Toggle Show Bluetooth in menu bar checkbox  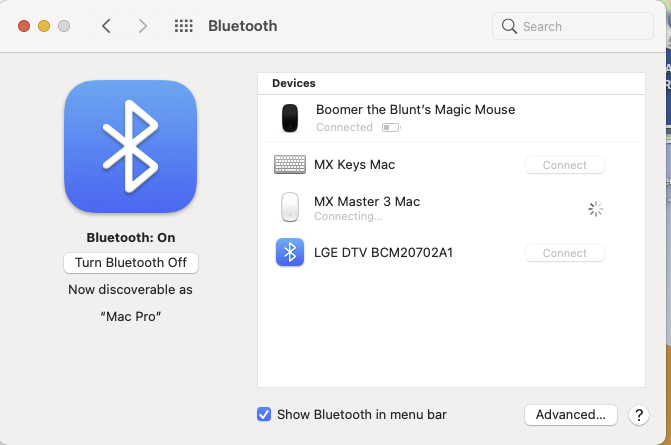[x=264, y=414]
